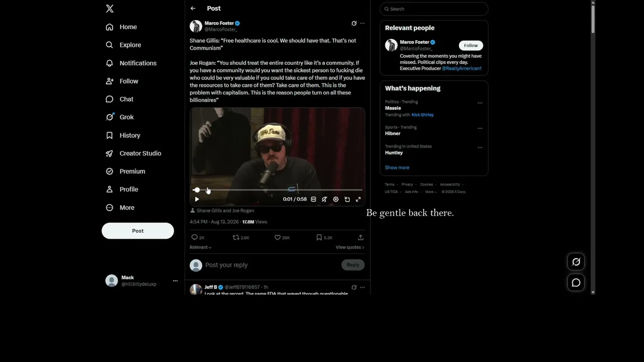The image size is (644, 362).
Task: Go to the Home page
Action: coord(121,27)
